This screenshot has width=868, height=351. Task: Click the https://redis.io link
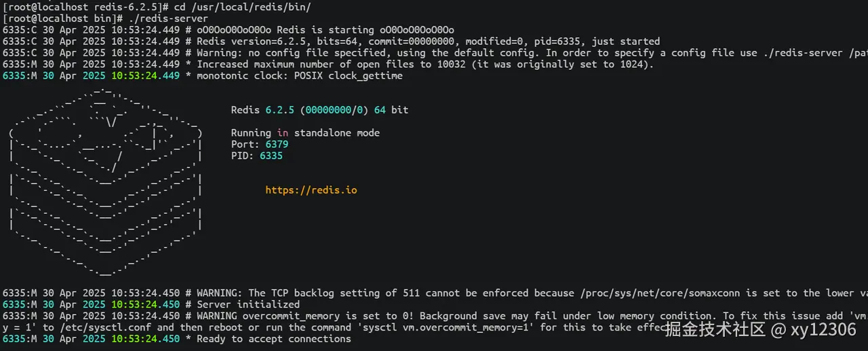coord(311,190)
